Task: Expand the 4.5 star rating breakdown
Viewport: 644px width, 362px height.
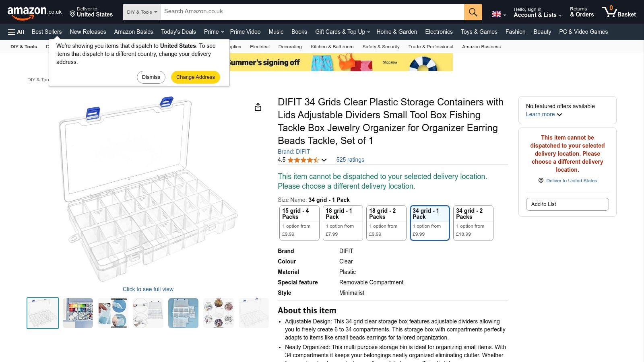Action: pos(324,160)
